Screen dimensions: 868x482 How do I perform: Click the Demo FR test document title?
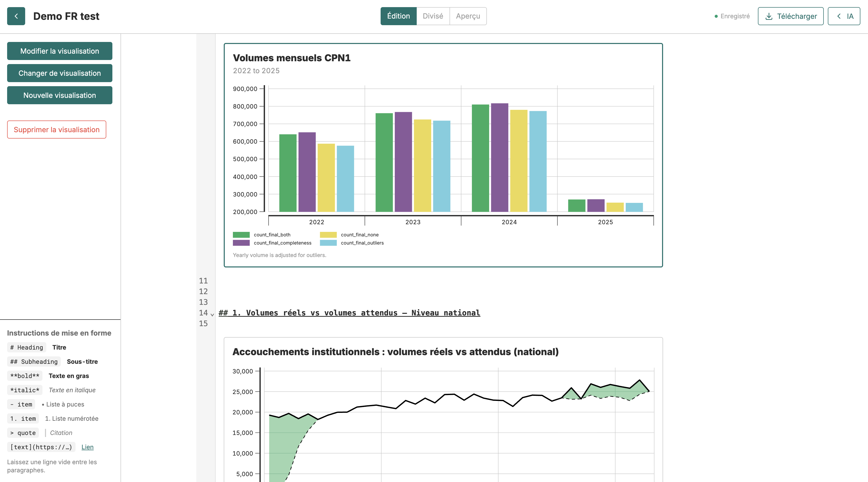66,16
